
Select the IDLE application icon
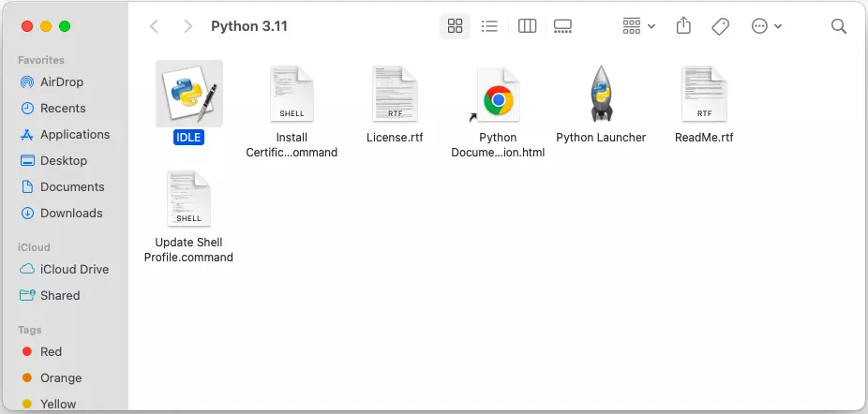pos(188,94)
